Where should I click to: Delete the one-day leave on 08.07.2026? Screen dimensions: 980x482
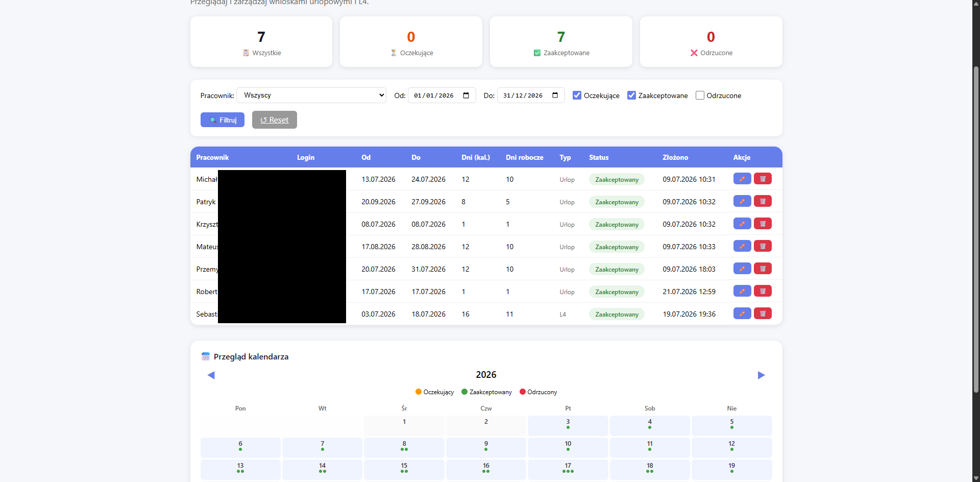point(763,224)
